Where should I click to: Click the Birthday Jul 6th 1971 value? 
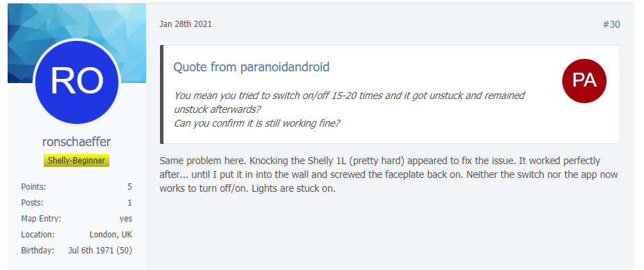tap(100, 251)
